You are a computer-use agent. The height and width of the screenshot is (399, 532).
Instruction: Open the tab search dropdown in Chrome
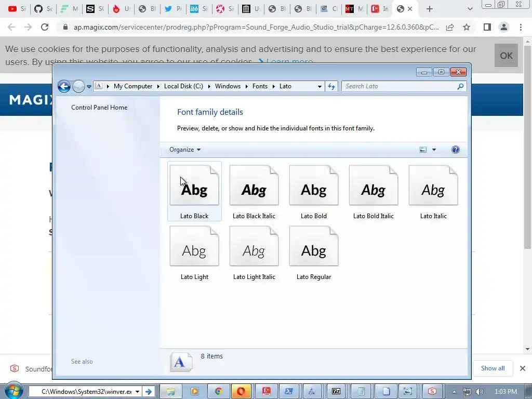click(x=470, y=9)
